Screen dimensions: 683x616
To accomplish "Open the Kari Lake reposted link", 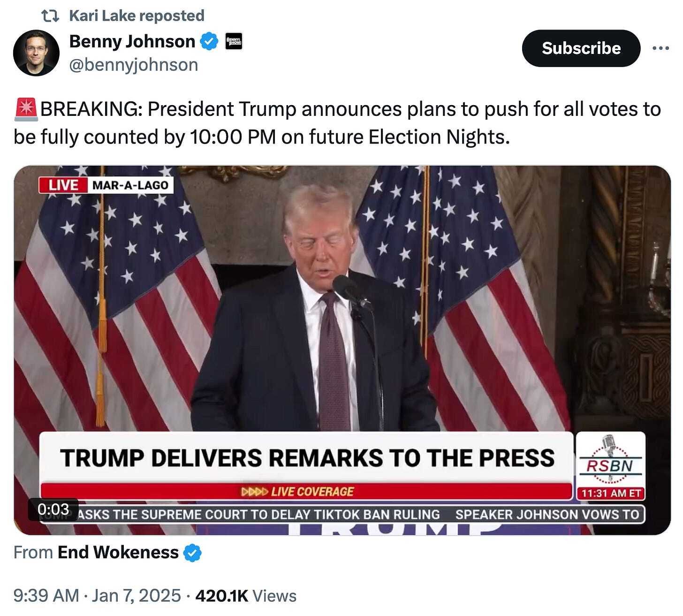I will (137, 16).
